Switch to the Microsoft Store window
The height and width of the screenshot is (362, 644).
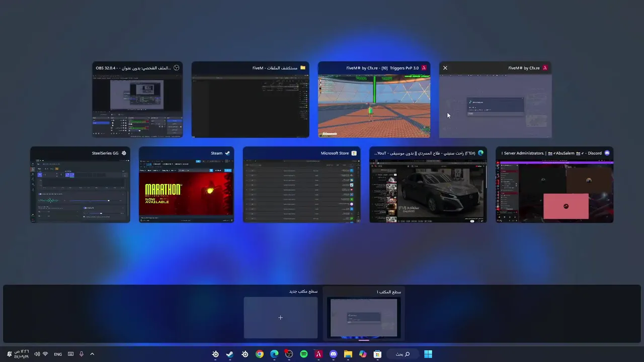(x=301, y=185)
